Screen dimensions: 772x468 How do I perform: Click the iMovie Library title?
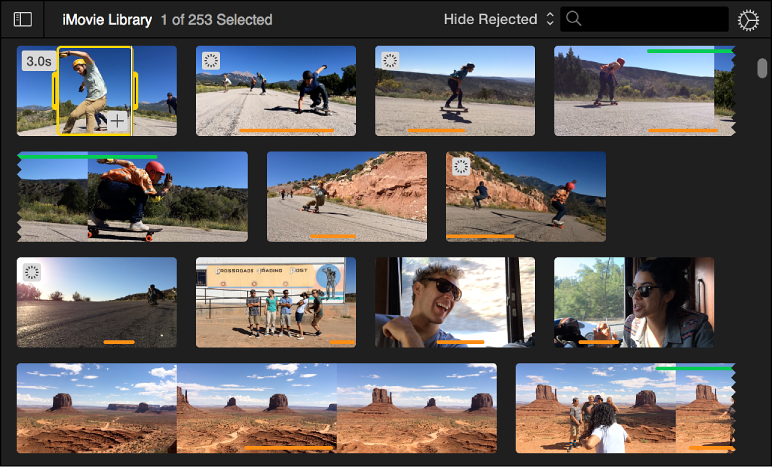tap(107, 20)
